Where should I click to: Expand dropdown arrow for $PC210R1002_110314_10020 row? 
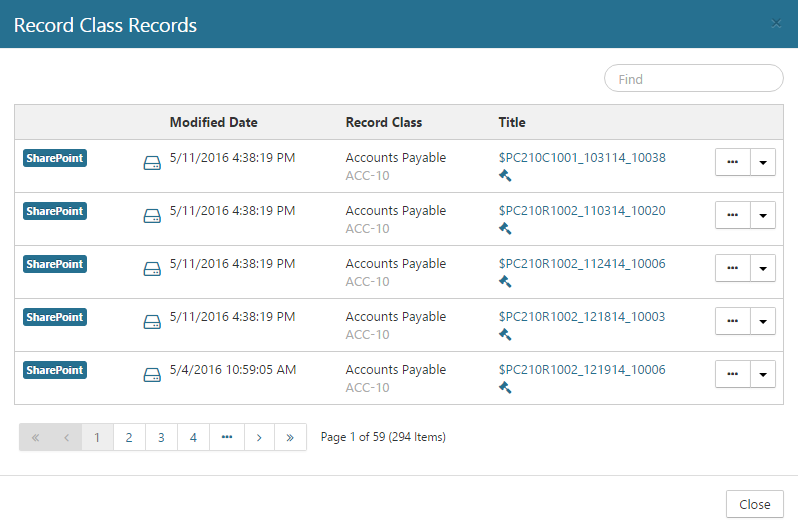[763, 215]
